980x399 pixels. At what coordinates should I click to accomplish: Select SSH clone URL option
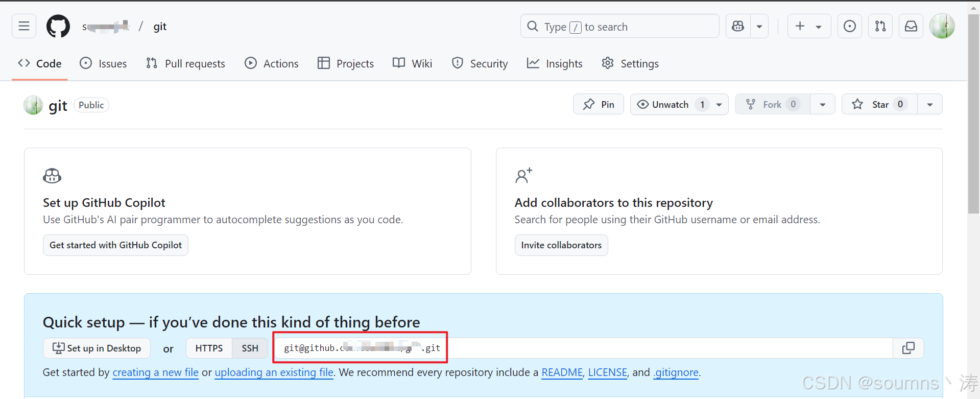[250, 348]
